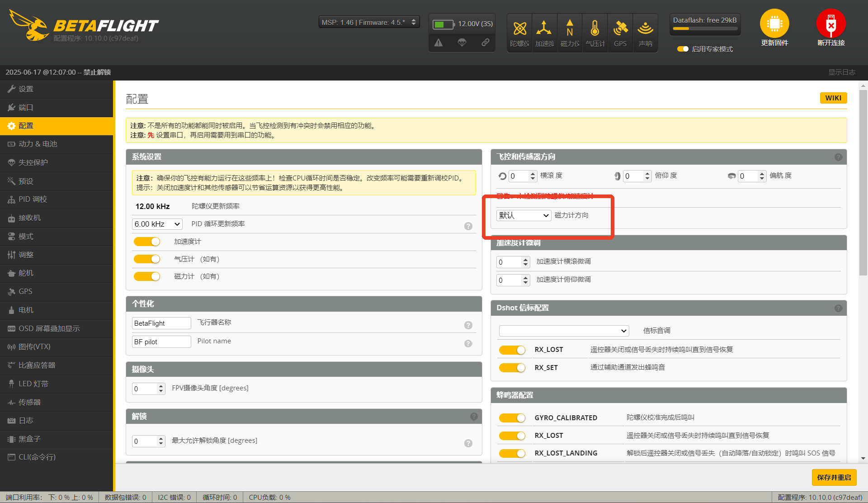Open the Receiver tab
This screenshot has height=503, width=868.
[57, 218]
